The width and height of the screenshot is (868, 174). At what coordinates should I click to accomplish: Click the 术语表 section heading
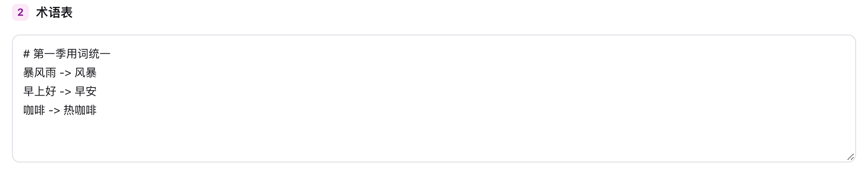(54, 12)
